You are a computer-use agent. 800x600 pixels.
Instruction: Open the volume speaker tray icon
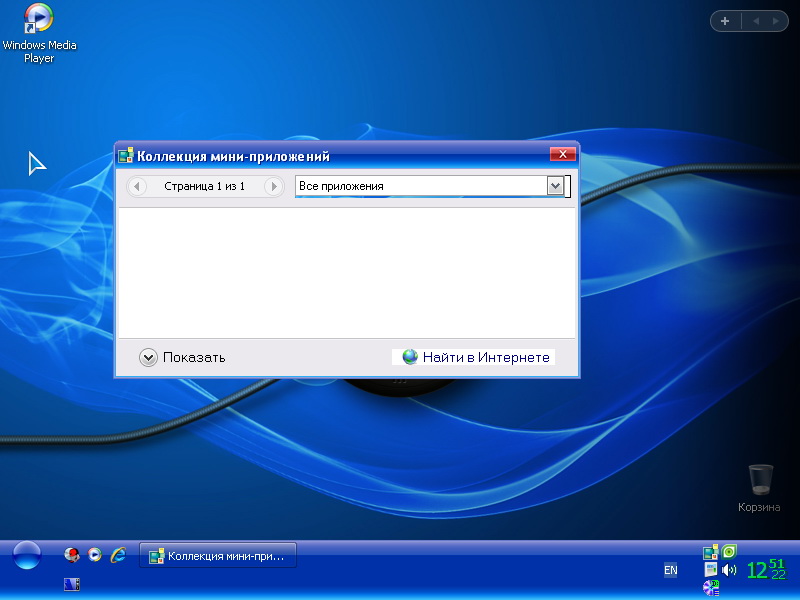tap(729, 570)
